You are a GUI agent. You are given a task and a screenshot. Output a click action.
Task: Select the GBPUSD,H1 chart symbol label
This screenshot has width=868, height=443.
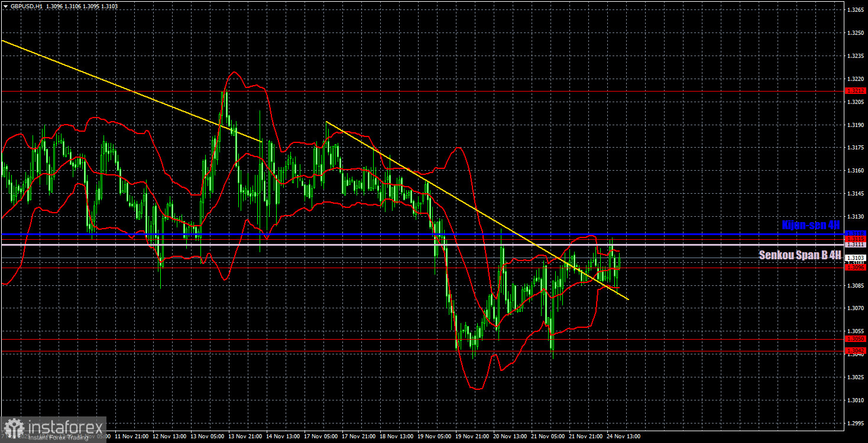tap(27, 5)
